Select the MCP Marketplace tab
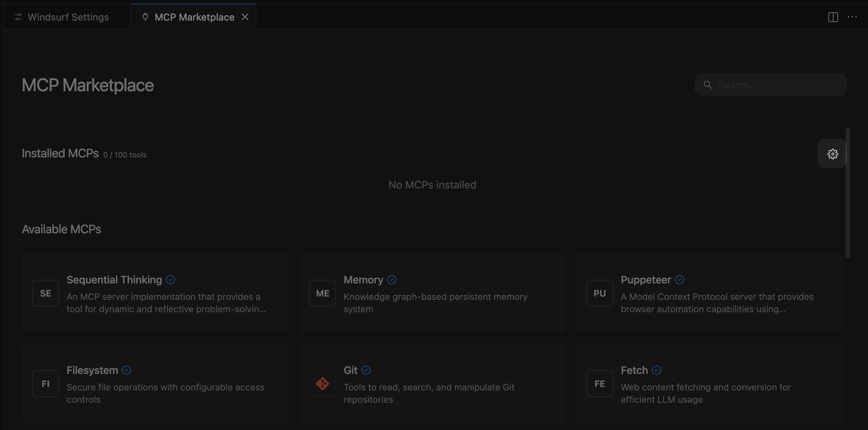 click(194, 17)
